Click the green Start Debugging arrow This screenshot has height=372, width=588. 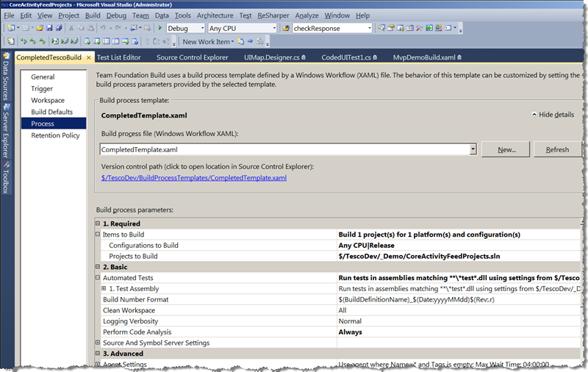tap(160, 28)
